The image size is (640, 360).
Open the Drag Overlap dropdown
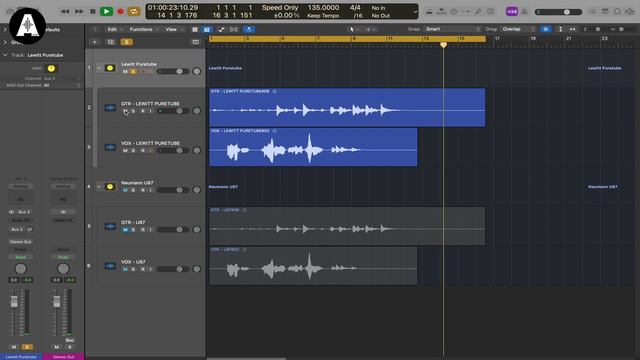click(518, 29)
